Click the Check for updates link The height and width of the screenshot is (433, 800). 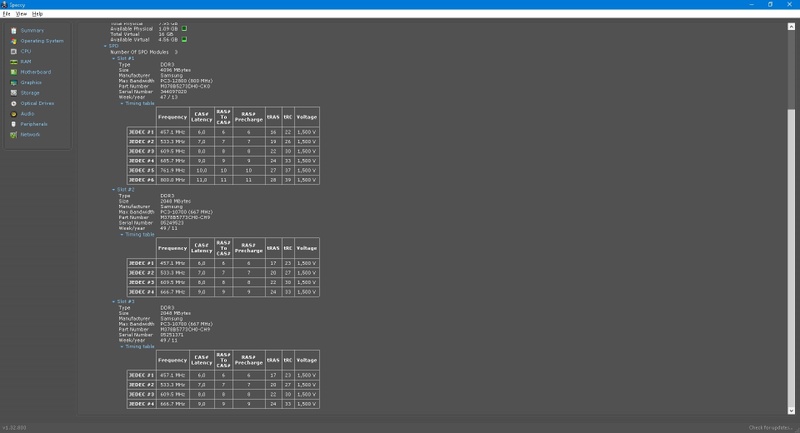[x=770, y=428]
